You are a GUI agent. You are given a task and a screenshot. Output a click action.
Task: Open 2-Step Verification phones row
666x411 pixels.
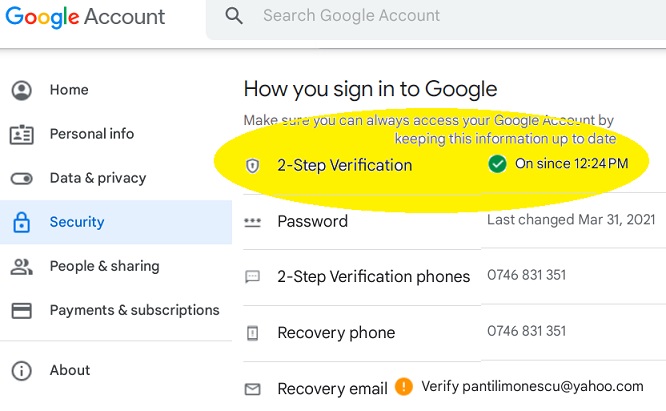[x=373, y=277]
